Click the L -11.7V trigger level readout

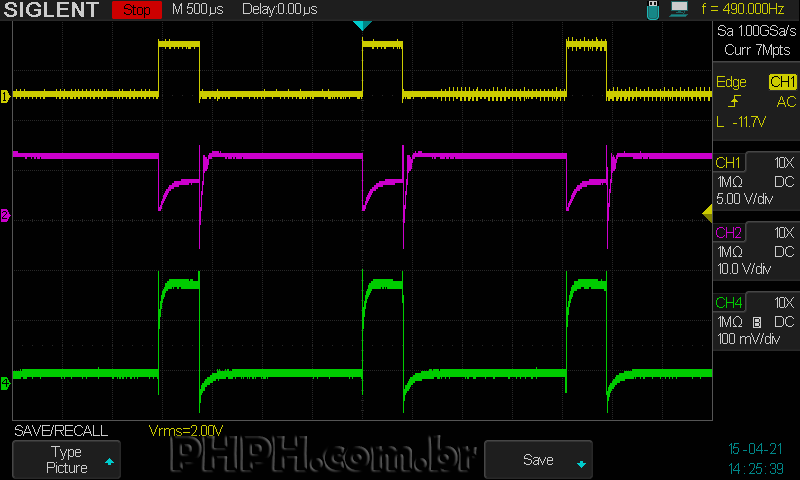click(x=741, y=122)
